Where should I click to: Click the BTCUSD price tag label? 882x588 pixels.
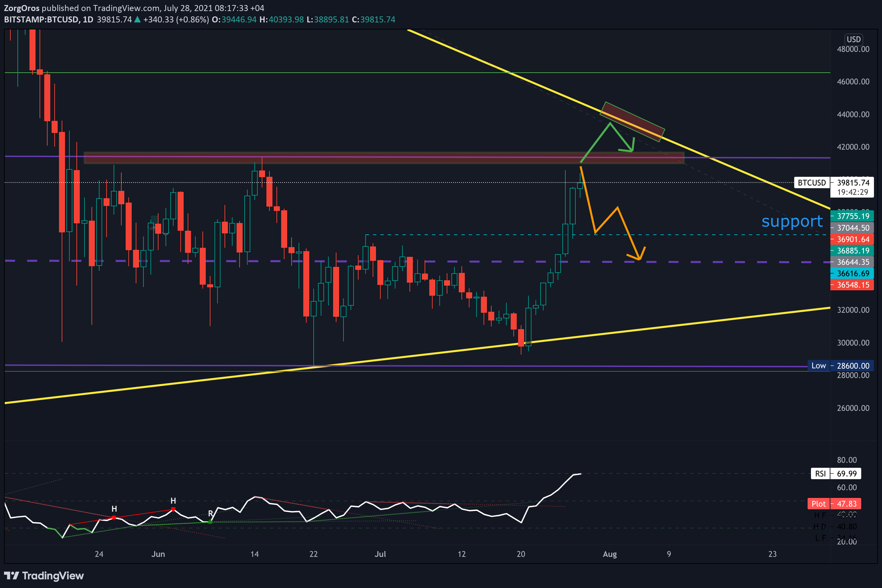[812, 182]
